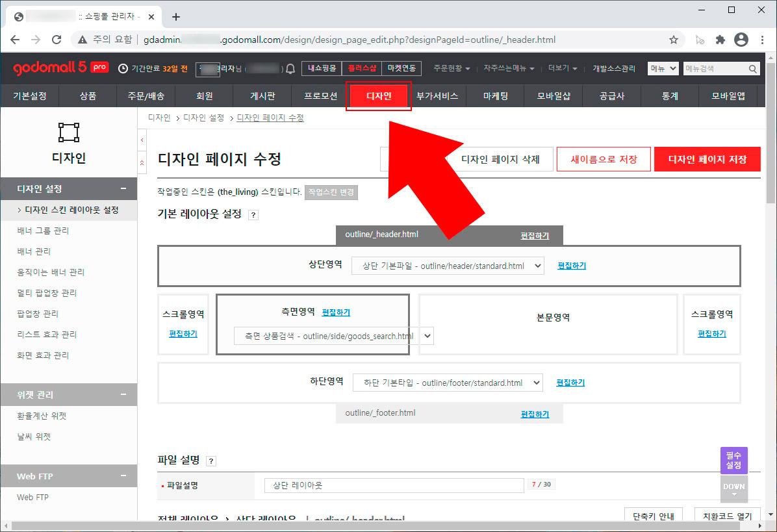Image resolution: width=777 pixels, height=532 pixels.
Task: Open the 회원 main menu
Action: point(204,96)
